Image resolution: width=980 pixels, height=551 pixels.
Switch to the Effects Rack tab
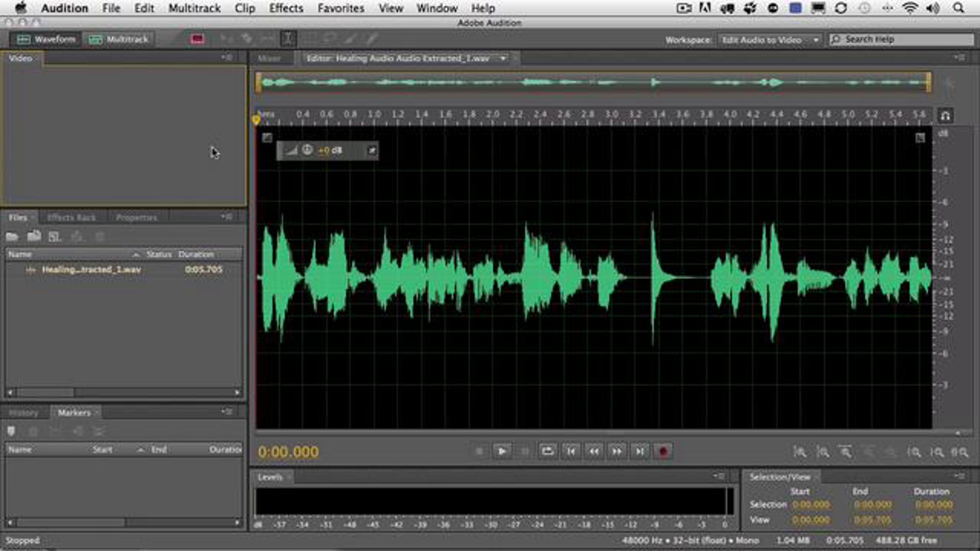click(x=71, y=218)
